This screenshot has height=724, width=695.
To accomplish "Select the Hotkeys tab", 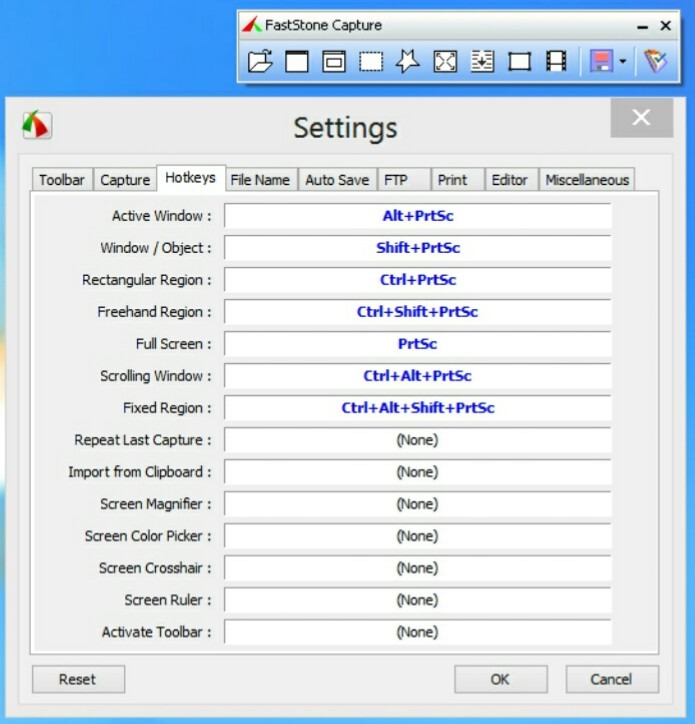I will point(191,178).
